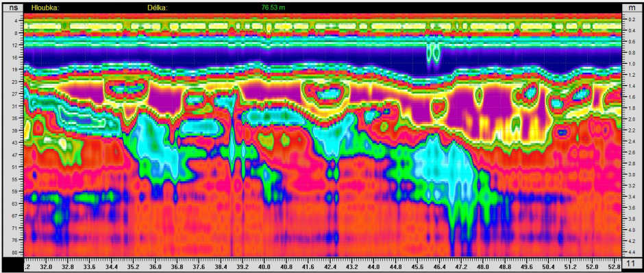Click the 76.53 m length value
This screenshot has width=644, height=273.
click(x=274, y=8)
